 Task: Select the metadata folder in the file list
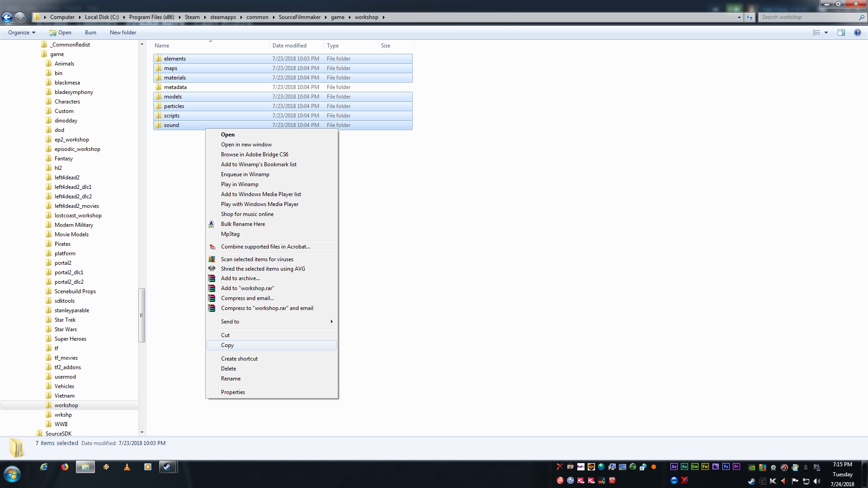click(175, 87)
